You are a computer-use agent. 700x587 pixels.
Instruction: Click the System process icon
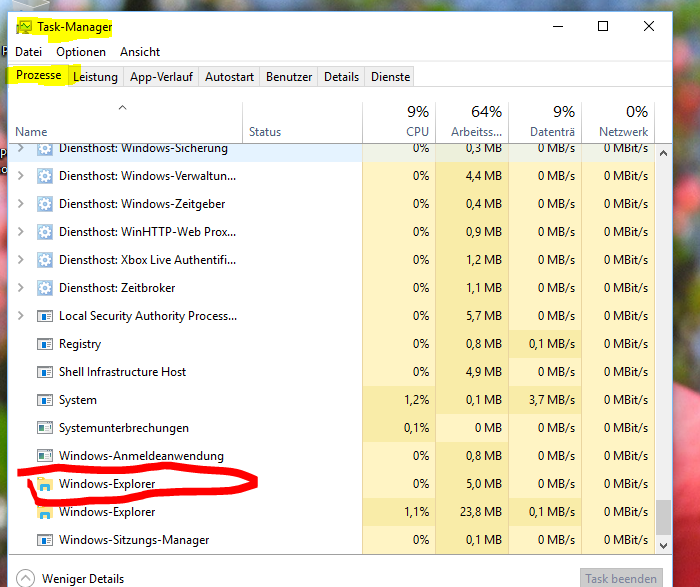click(x=44, y=400)
